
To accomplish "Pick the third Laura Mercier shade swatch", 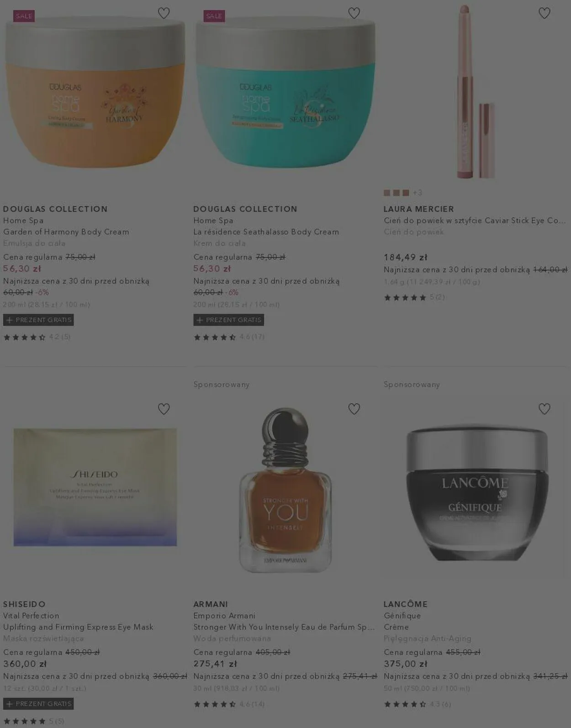I will point(406,193).
